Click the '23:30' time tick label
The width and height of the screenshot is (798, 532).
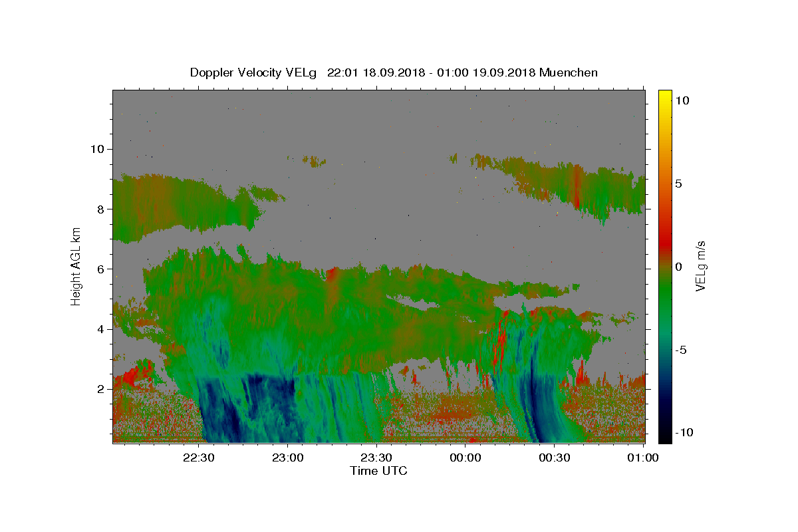pos(376,458)
